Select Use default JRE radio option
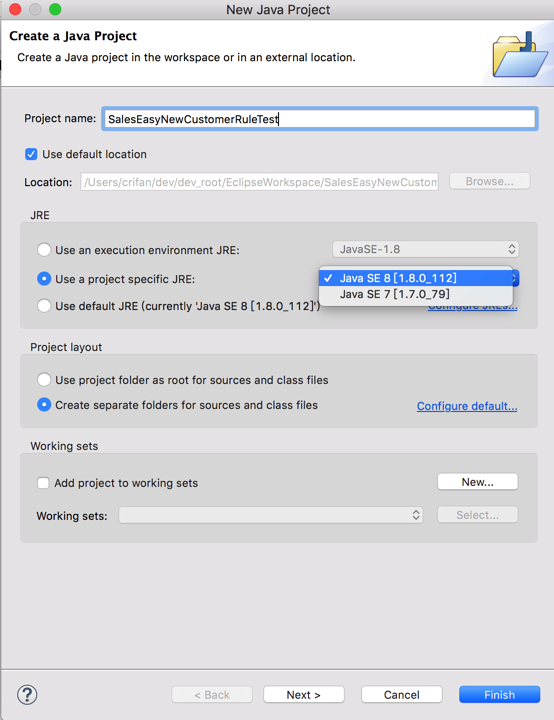Screen dimensions: 554x720 click(x=44, y=306)
